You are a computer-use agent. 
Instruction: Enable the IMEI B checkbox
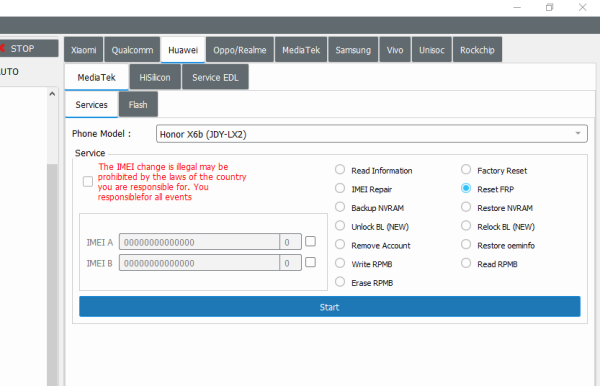311,262
